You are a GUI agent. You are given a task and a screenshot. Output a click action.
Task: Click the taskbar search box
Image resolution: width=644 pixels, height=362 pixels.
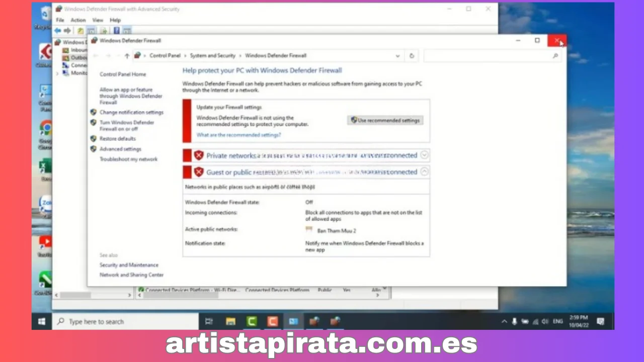[x=125, y=321]
